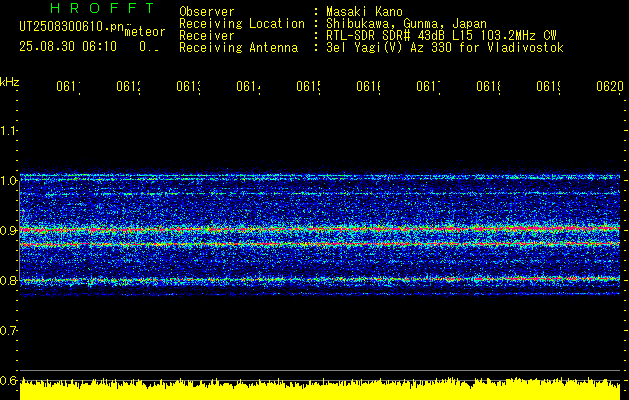
Task: Select the location Shibukawa, Gunma, Japan
Action: point(406,24)
